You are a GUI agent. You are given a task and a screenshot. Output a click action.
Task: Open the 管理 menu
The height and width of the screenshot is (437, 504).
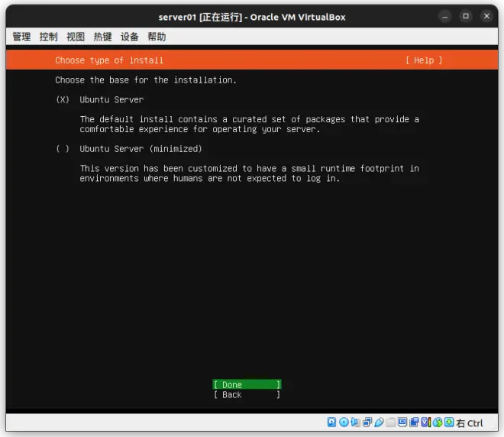pos(21,37)
